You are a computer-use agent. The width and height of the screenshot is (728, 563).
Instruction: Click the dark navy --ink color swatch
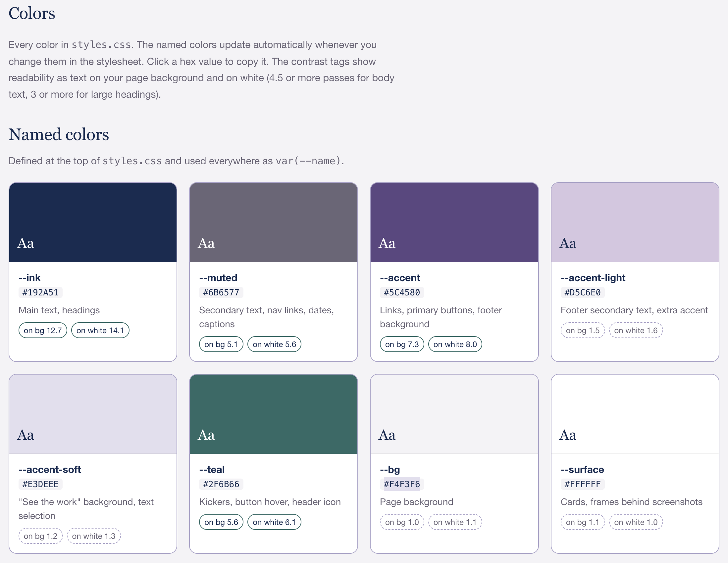tap(93, 222)
